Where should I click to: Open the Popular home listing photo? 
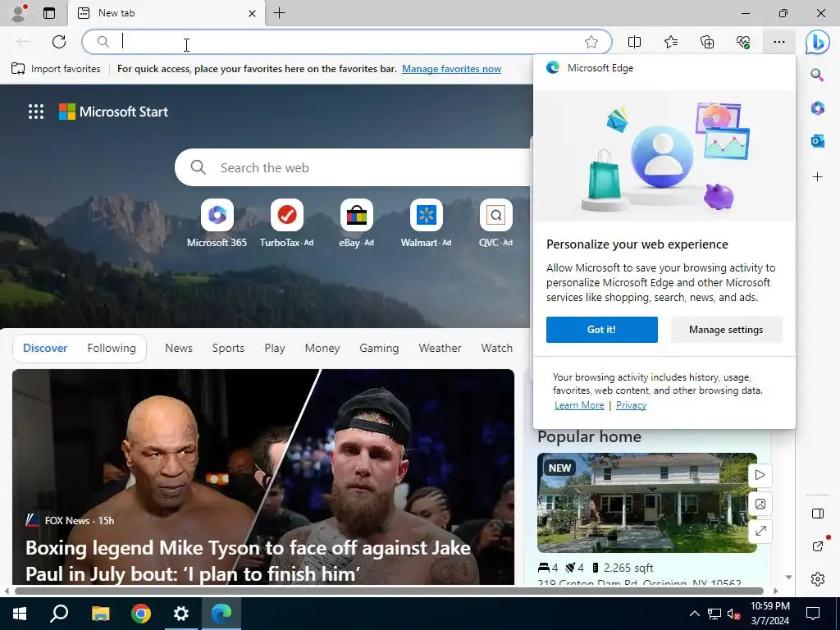(x=646, y=503)
